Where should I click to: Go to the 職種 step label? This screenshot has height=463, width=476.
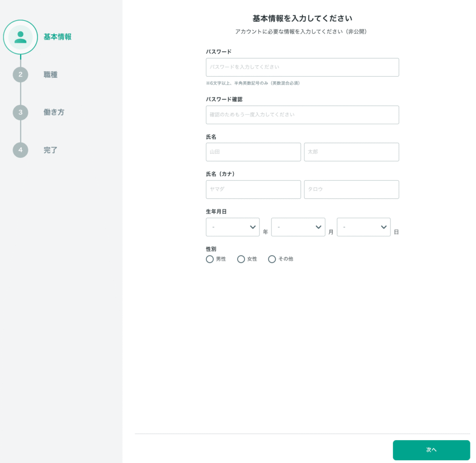pos(51,74)
